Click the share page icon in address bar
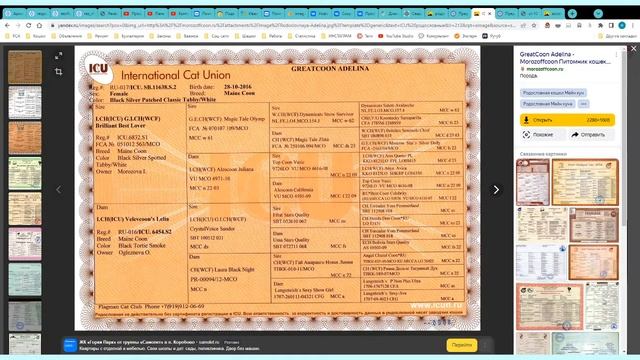Image resolution: width=640 pixels, height=360 pixels. [523, 25]
